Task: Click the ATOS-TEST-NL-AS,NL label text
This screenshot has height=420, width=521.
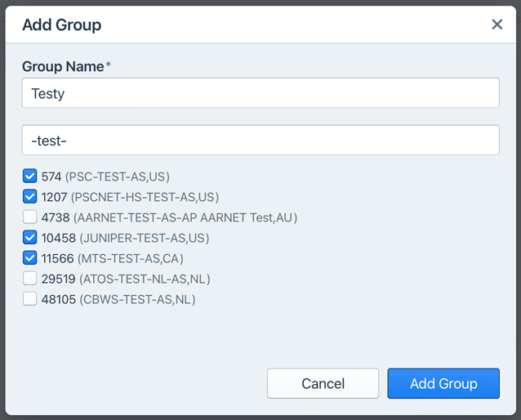Action: point(145,279)
